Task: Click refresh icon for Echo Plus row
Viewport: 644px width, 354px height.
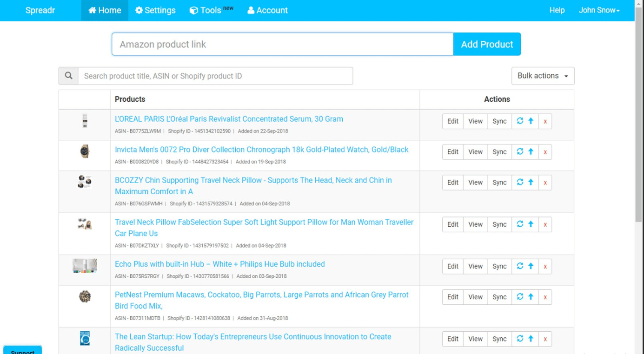Action: coord(520,266)
